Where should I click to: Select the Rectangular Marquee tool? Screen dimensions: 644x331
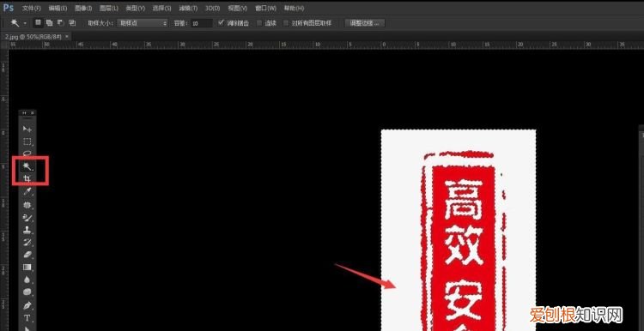(27, 141)
